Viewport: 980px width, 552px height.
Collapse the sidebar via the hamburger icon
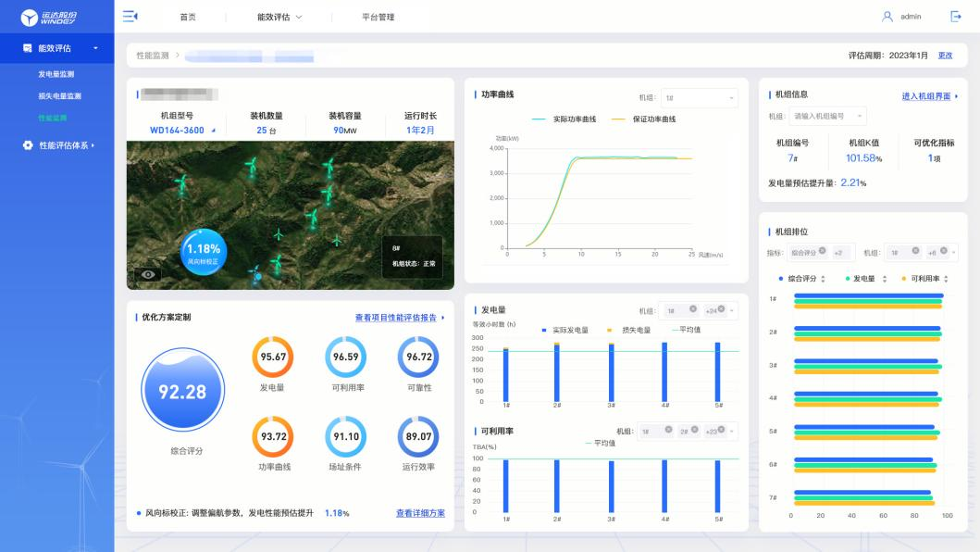pyautogui.click(x=129, y=16)
